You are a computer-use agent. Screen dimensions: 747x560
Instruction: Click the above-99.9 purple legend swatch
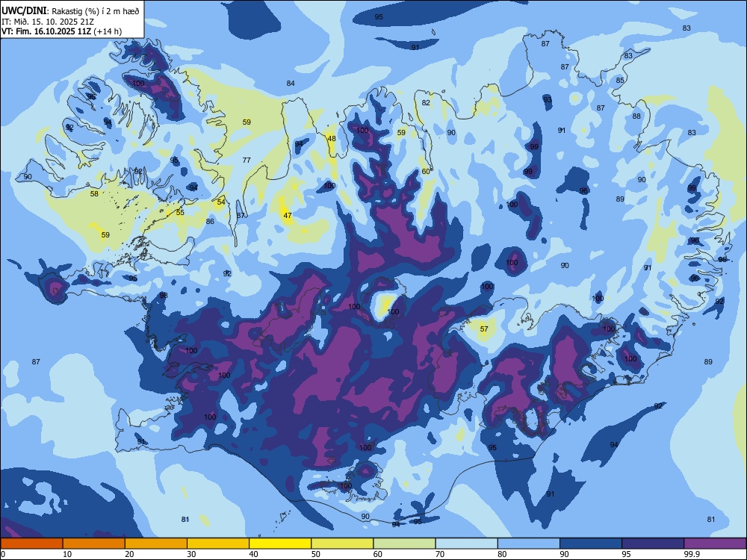(x=715, y=544)
